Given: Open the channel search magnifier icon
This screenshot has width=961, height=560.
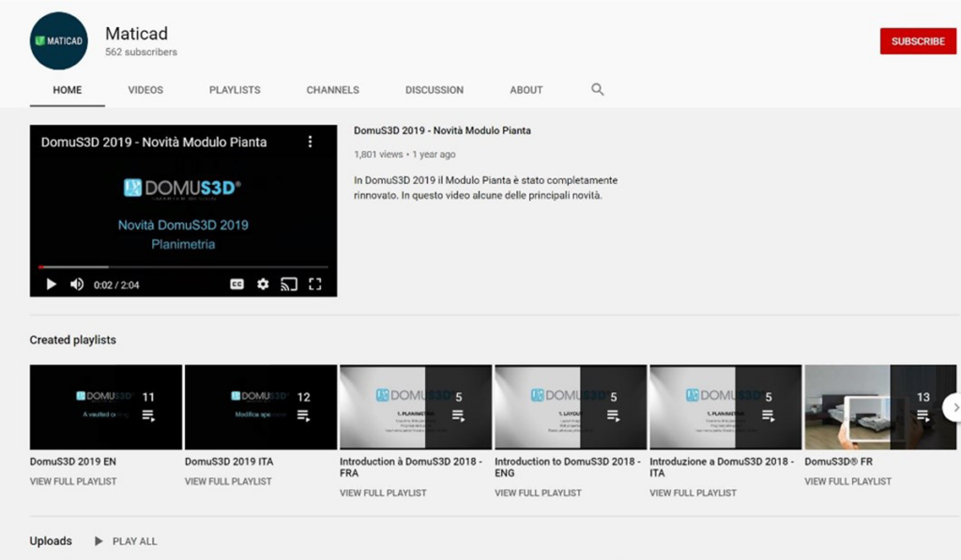Looking at the screenshot, I should (x=598, y=89).
